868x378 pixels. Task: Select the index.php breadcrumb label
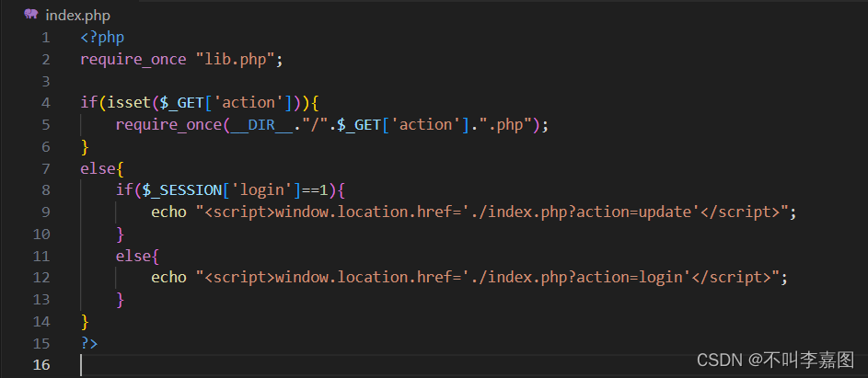pos(77,15)
